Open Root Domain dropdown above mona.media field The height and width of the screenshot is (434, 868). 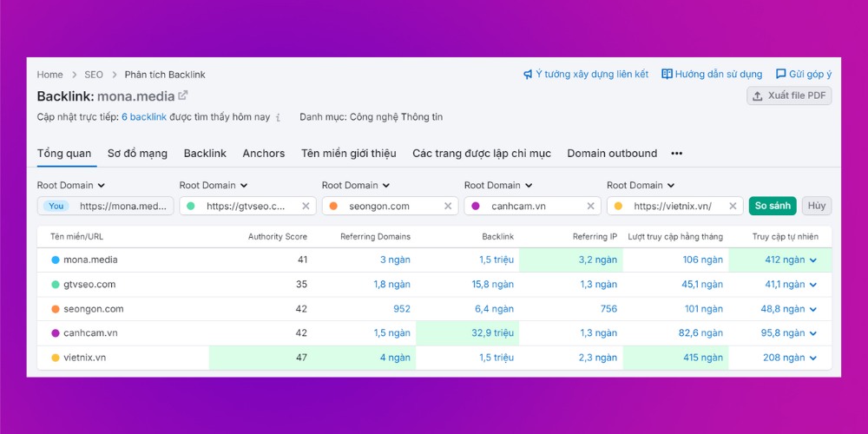(71, 186)
